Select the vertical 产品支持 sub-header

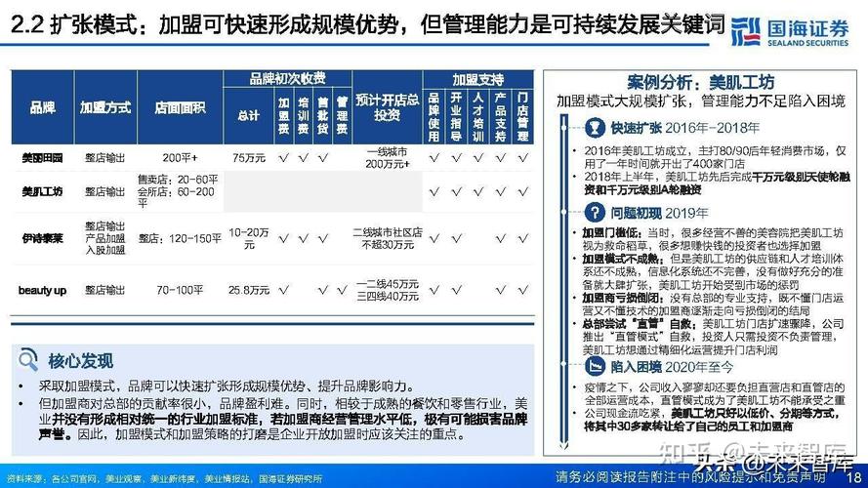point(501,116)
